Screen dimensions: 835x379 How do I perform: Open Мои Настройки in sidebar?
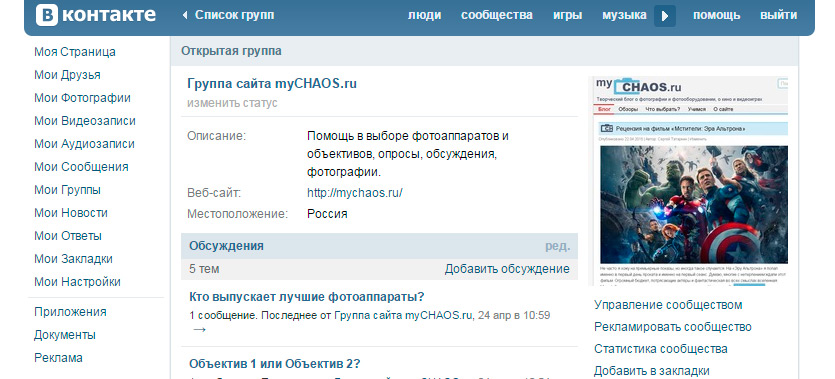pos(77,282)
